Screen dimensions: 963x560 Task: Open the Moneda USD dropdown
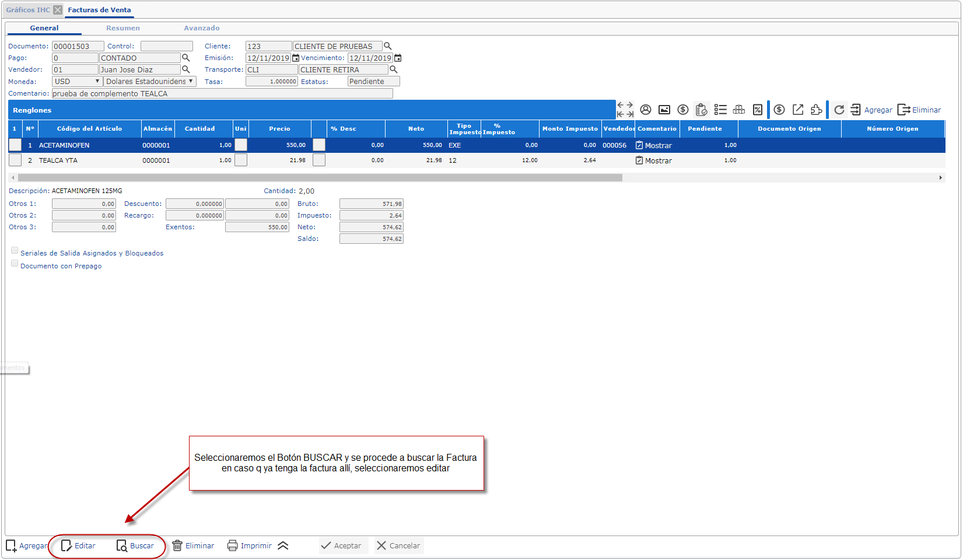pos(78,82)
